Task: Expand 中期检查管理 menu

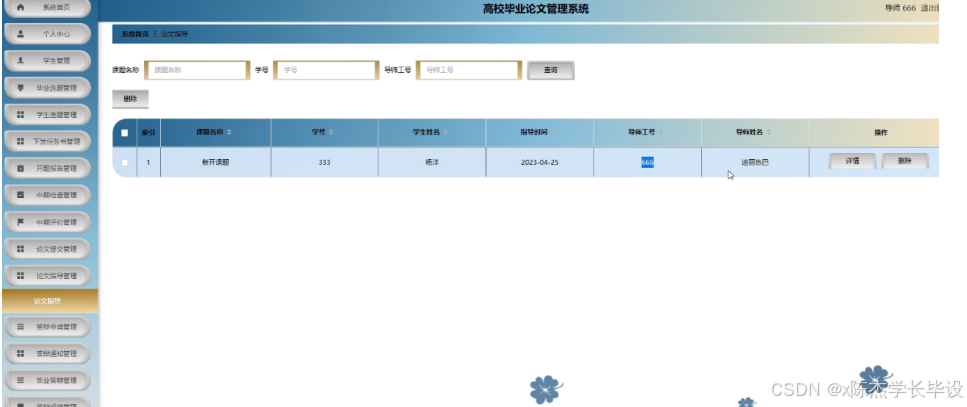Action: (47, 195)
